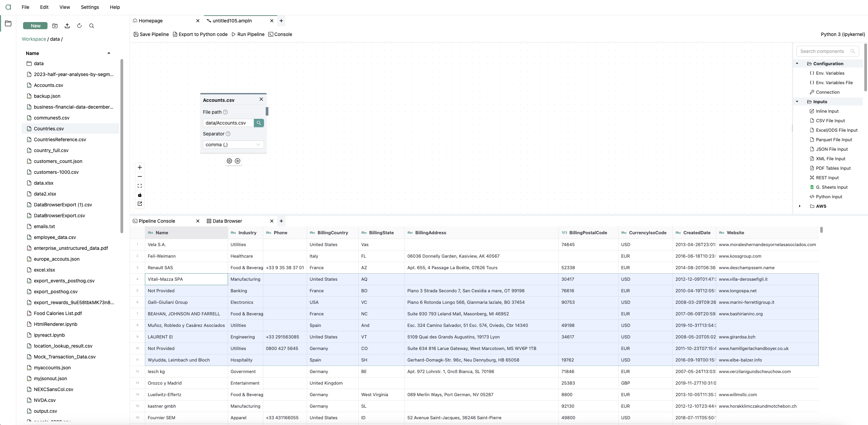Click the new folder icon
This screenshot has width=868, height=425.
pyautogui.click(x=55, y=26)
